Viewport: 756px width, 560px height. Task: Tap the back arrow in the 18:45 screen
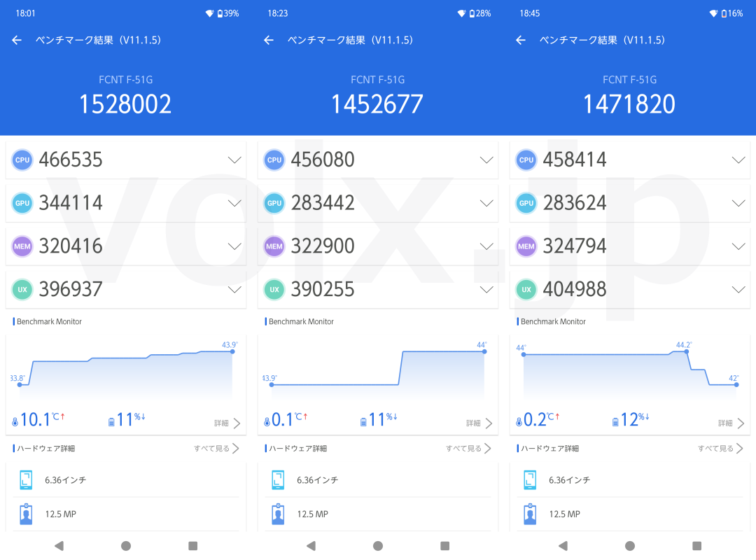[521, 40]
